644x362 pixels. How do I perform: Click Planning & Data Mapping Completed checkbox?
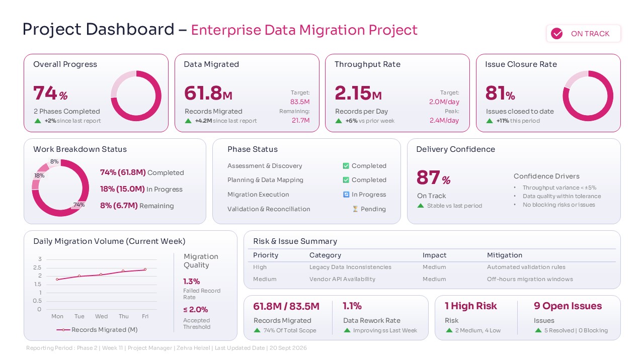(x=346, y=180)
